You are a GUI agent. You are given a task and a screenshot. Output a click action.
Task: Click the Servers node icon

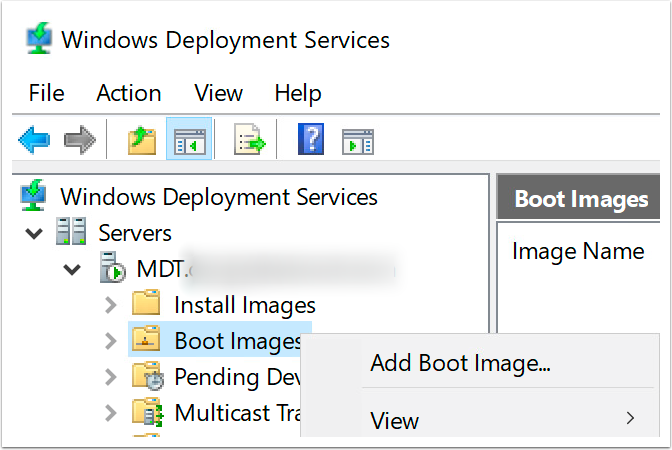coord(71,231)
